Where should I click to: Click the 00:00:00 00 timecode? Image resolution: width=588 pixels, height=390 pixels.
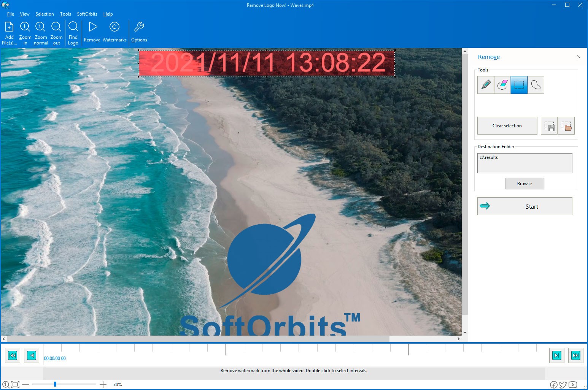pyautogui.click(x=55, y=358)
